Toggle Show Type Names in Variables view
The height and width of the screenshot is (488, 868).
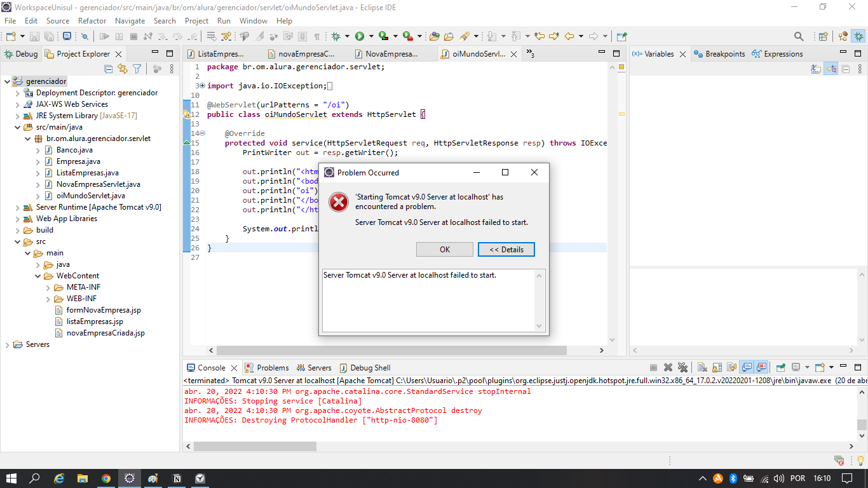click(x=816, y=69)
